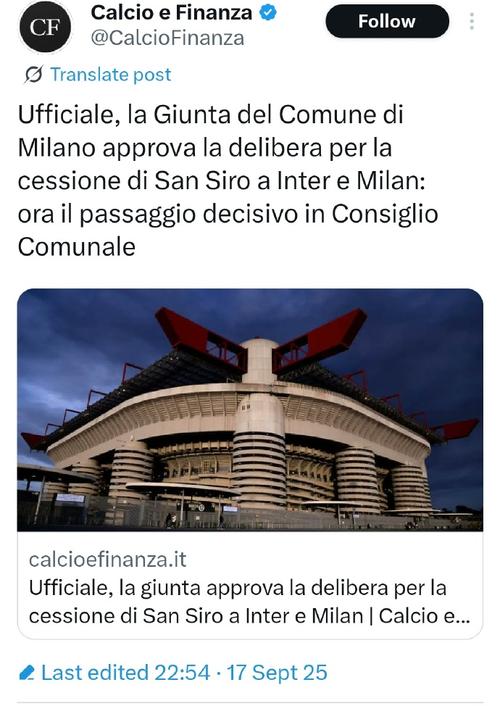The image size is (500, 706).
Task: Click the edited pencil icon
Action: point(27,673)
